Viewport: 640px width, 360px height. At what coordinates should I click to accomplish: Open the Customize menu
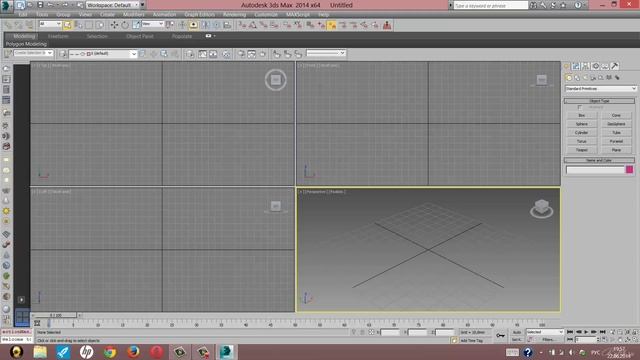click(x=266, y=15)
